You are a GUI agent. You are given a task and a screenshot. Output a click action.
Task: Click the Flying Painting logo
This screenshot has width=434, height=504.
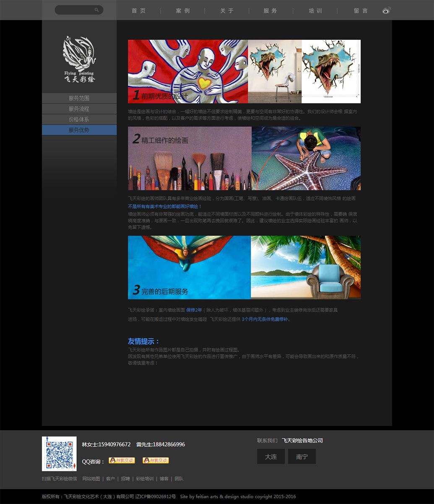pos(79,59)
